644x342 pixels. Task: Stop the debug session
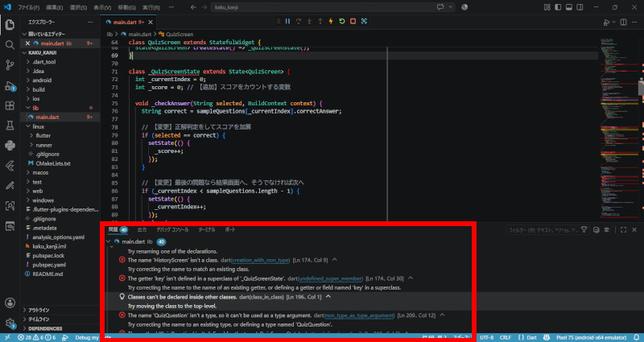(353, 22)
